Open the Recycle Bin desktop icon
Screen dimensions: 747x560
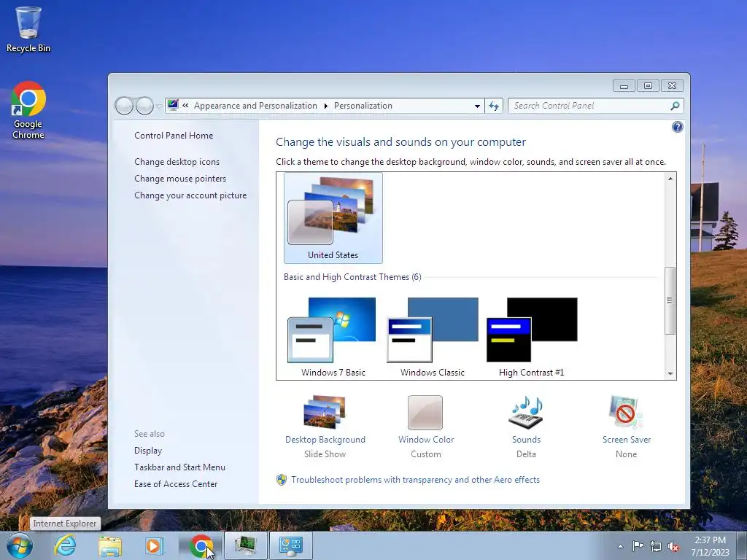point(28,29)
